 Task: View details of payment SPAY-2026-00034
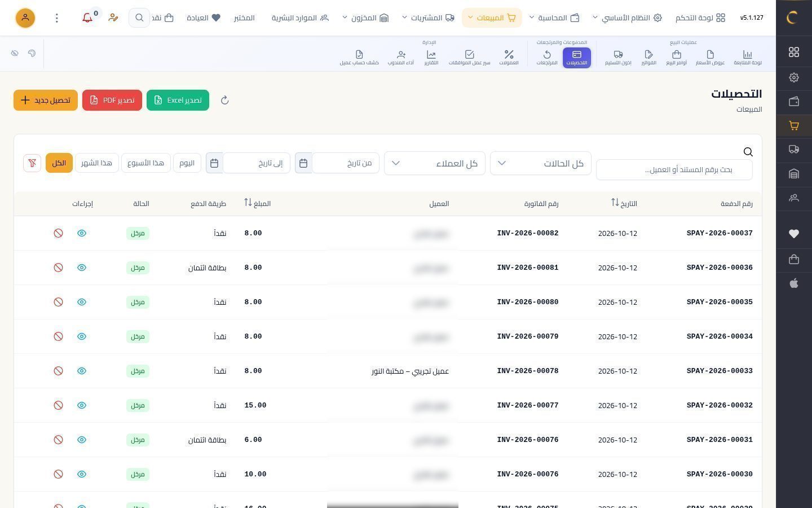82,336
